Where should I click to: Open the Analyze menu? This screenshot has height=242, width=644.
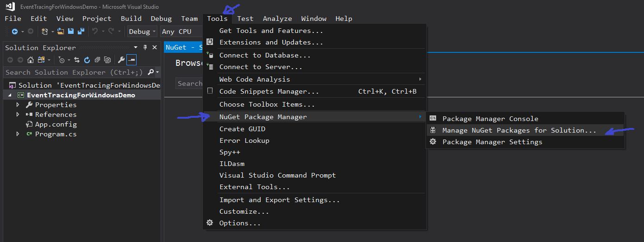(277, 19)
